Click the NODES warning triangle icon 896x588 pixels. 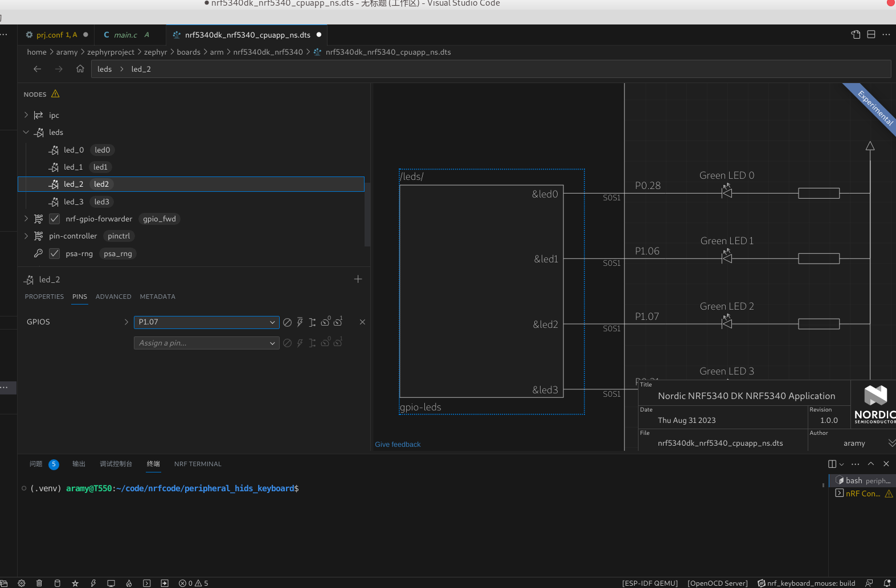click(55, 94)
